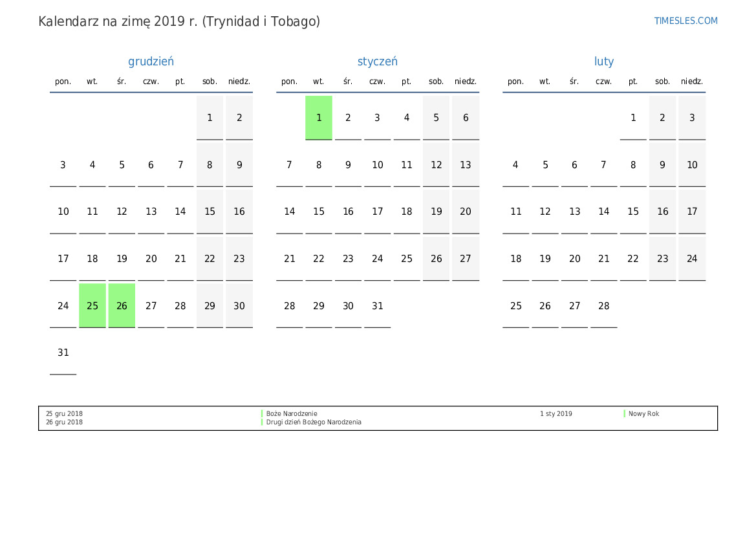Click the calendar title 'Kalendarz na zimę 2019 r.'
This screenshot has width=756, height=535.
tap(118, 22)
